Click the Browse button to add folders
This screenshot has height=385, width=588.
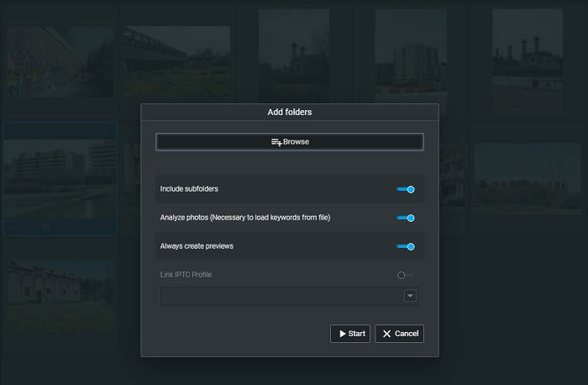click(x=290, y=142)
